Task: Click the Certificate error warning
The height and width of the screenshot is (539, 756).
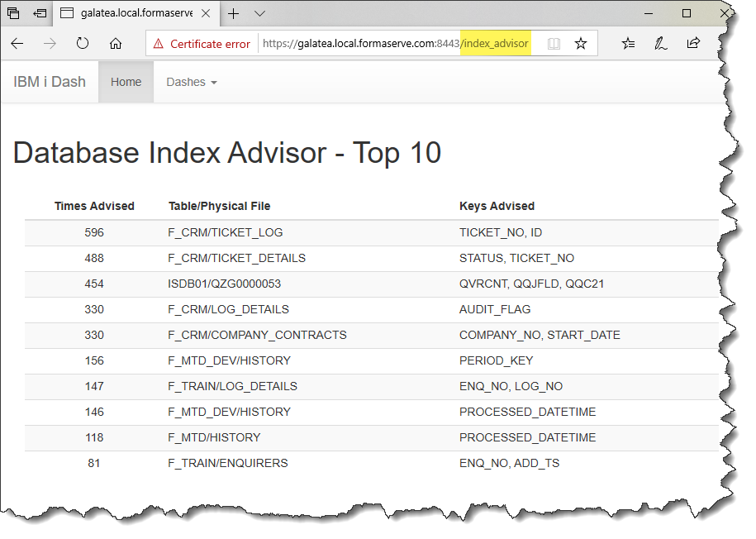Action: click(x=202, y=44)
